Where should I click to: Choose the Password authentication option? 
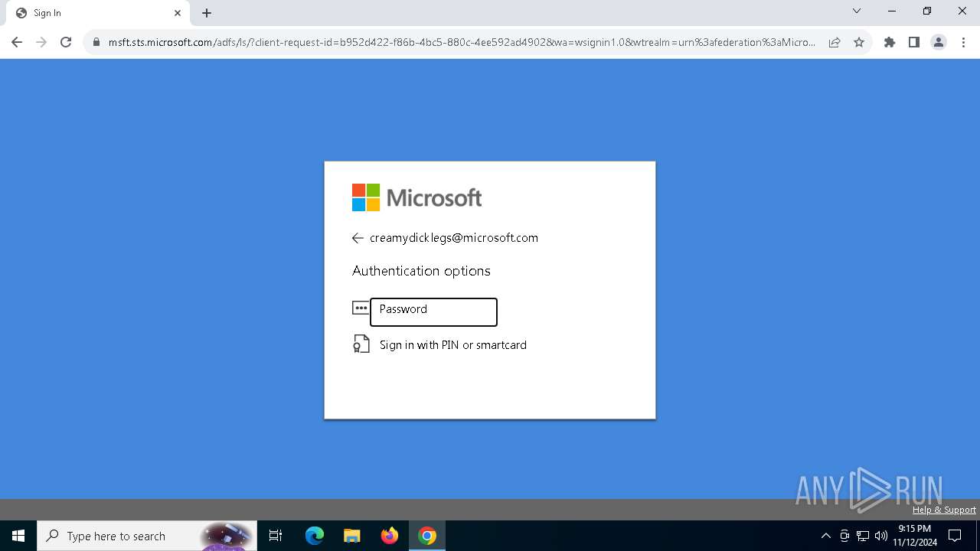[433, 312]
